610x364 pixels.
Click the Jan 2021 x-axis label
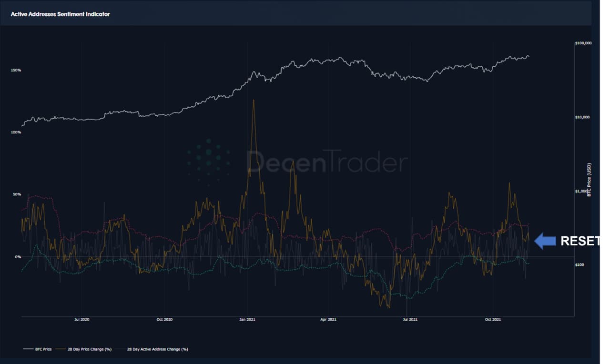(247, 319)
